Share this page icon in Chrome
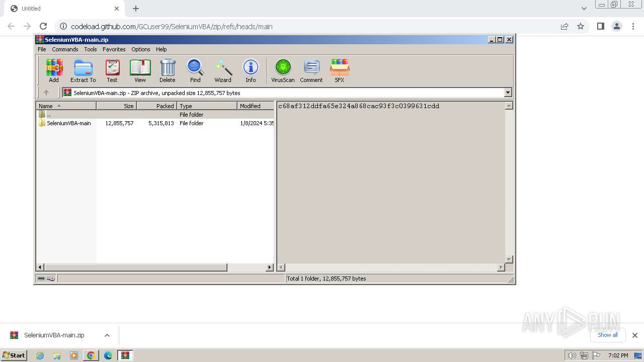Viewport: 644px width, 362px height. (565, 26)
